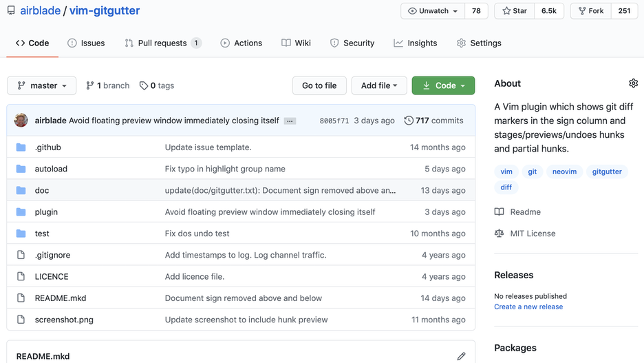Click the tag icon next to 0 tags
This screenshot has height=363, width=644.
tap(143, 85)
